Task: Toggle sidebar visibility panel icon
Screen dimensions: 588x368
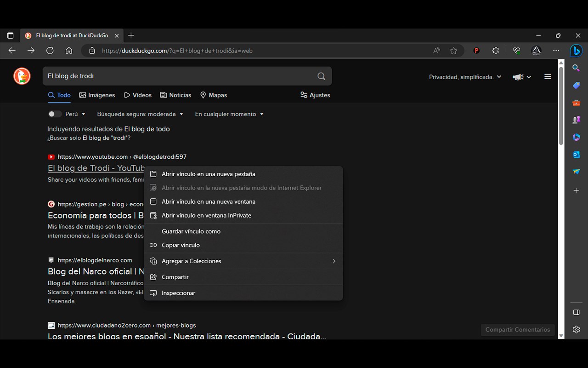Action: pos(576,312)
